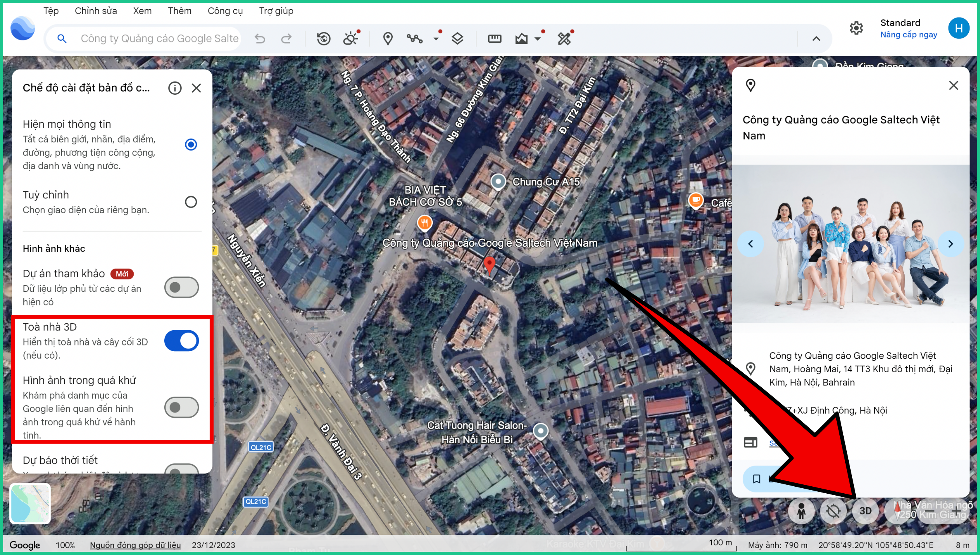The width and height of the screenshot is (980, 555).
Task: Open the map layers icon in toolbar
Action: click(458, 38)
